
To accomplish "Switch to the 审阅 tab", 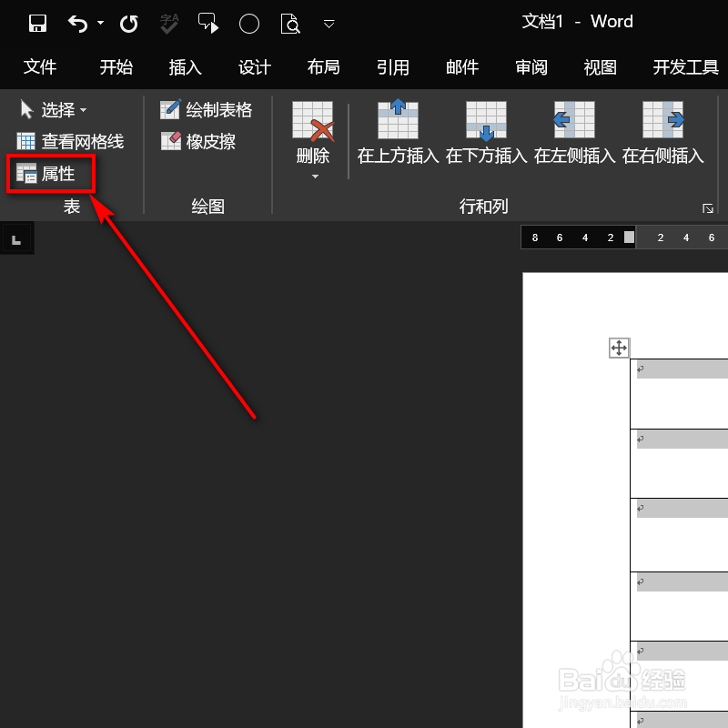I will (531, 67).
